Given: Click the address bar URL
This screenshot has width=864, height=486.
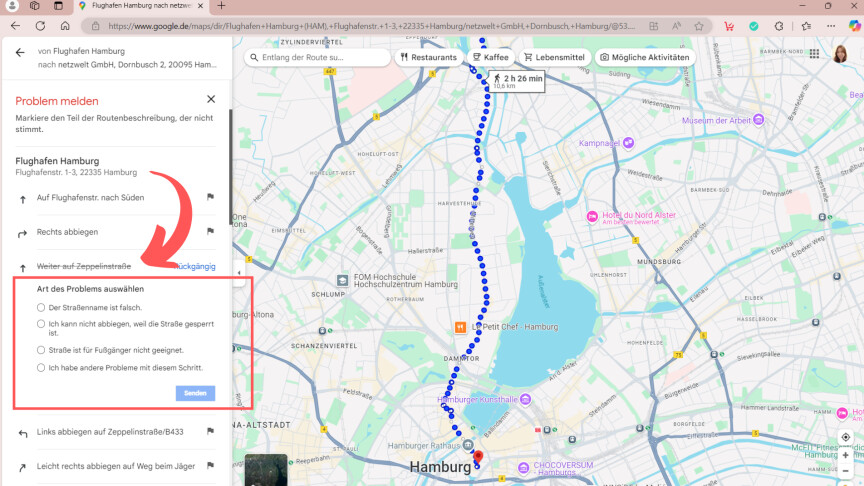Looking at the screenshot, I should (371, 26).
